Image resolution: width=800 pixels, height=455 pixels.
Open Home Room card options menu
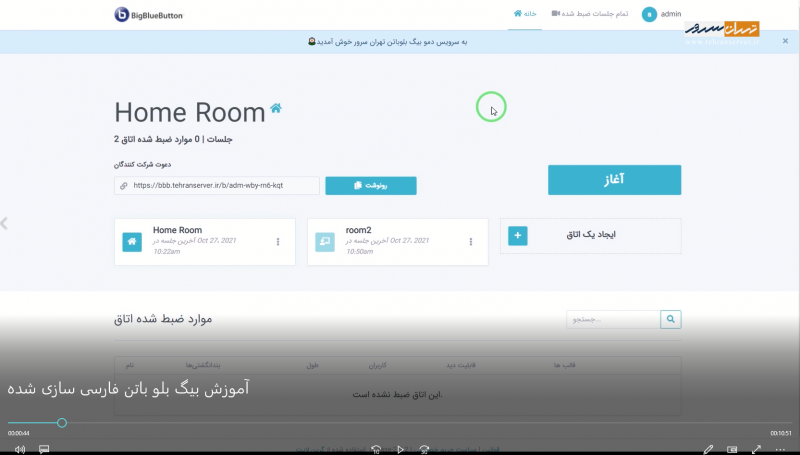pyautogui.click(x=278, y=242)
